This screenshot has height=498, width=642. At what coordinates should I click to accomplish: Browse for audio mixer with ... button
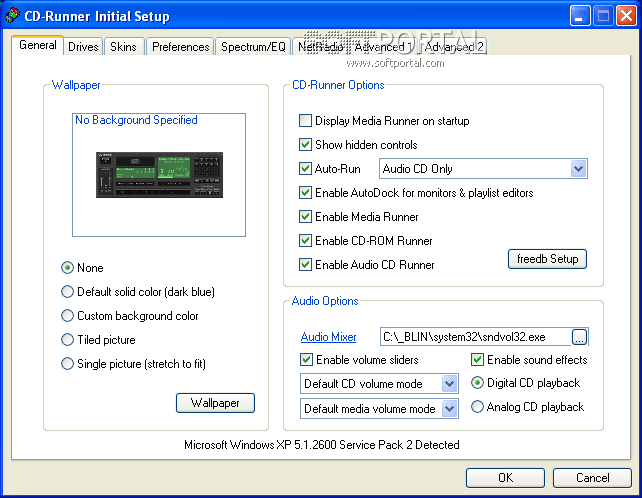pyautogui.click(x=579, y=337)
